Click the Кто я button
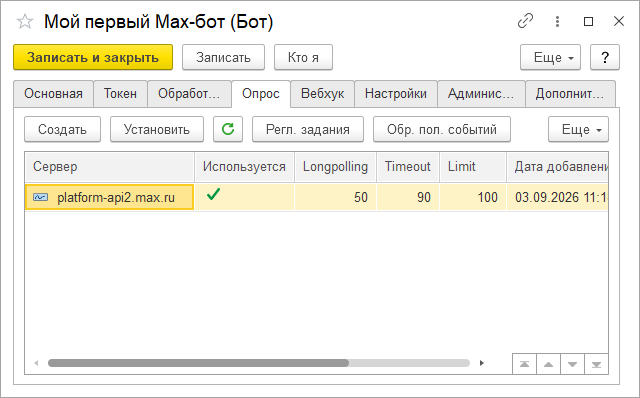640x398 pixels. pyautogui.click(x=303, y=58)
